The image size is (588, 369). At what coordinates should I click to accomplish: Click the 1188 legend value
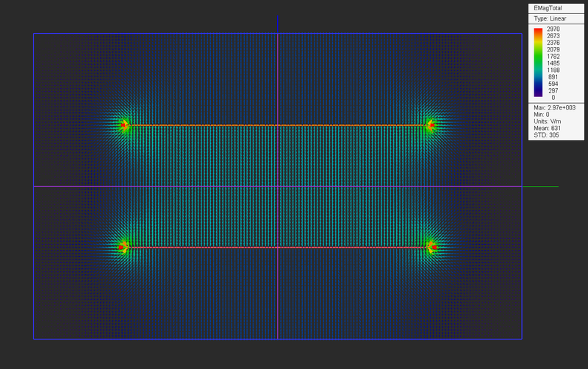click(553, 70)
